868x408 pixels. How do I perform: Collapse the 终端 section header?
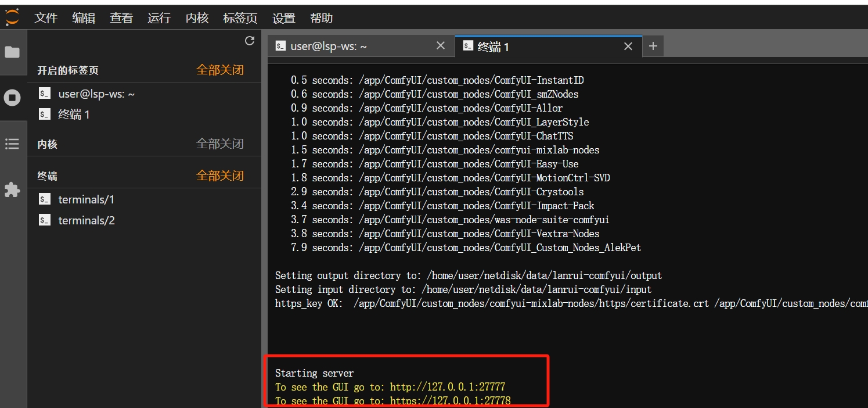(48, 176)
